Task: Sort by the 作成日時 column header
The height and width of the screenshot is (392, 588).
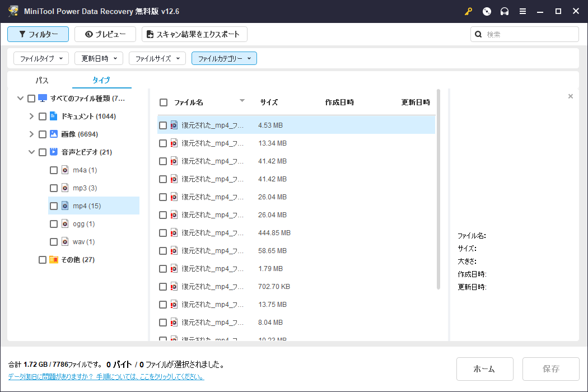Action: (x=339, y=102)
